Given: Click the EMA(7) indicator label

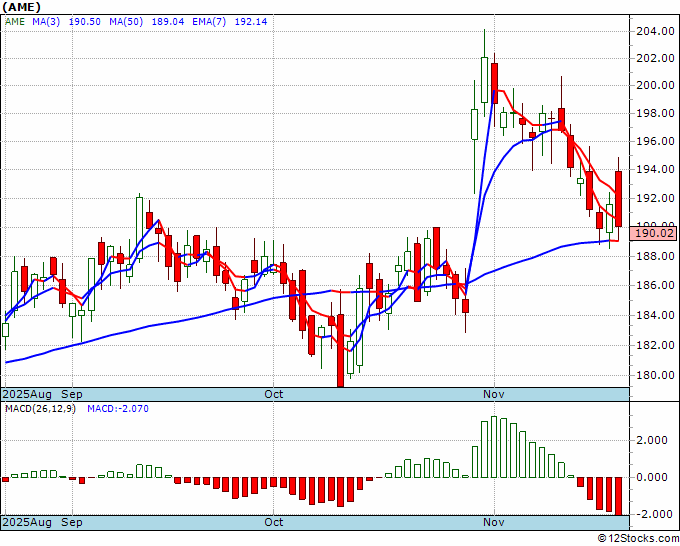Looking at the screenshot, I should [x=209, y=22].
